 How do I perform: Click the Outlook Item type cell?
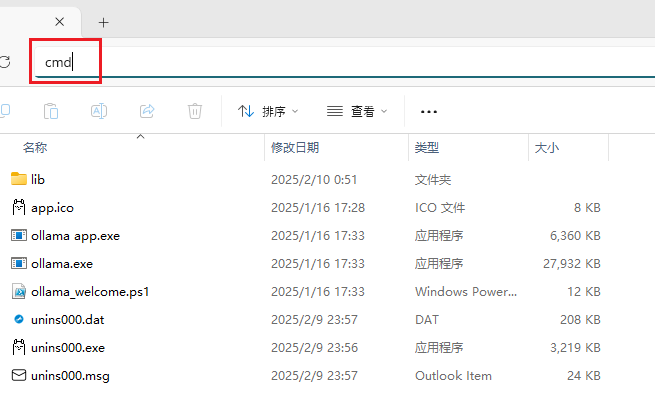tap(453, 376)
